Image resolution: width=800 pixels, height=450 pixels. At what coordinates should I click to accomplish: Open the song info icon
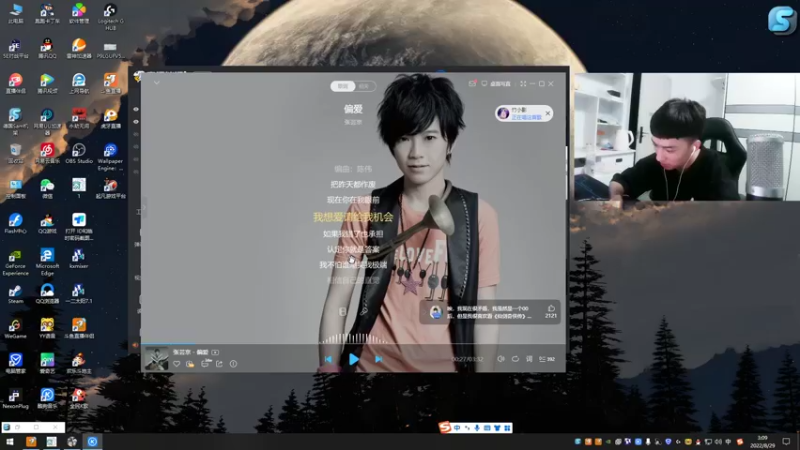pyautogui.click(x=233, y=364)
